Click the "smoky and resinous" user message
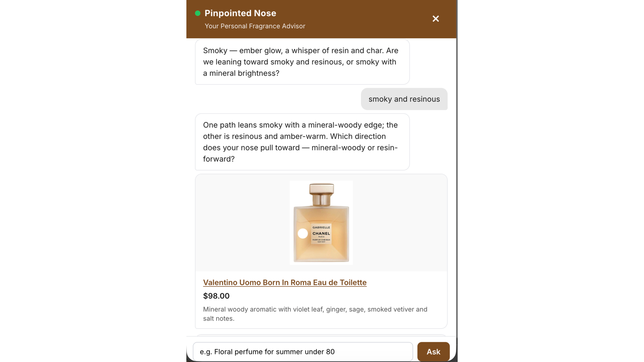This screenshot has height=362, width=644. (404, 99)
